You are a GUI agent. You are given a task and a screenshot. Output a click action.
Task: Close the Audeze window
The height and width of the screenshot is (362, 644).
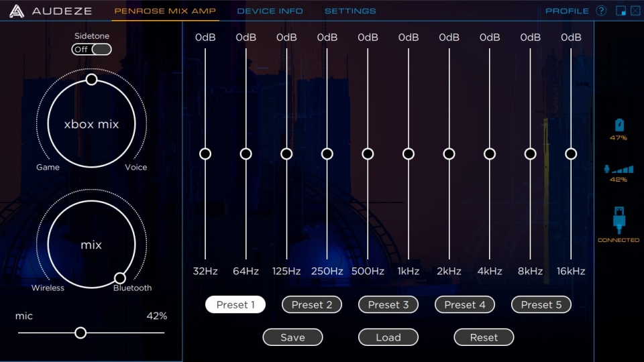tap(635, 11)
